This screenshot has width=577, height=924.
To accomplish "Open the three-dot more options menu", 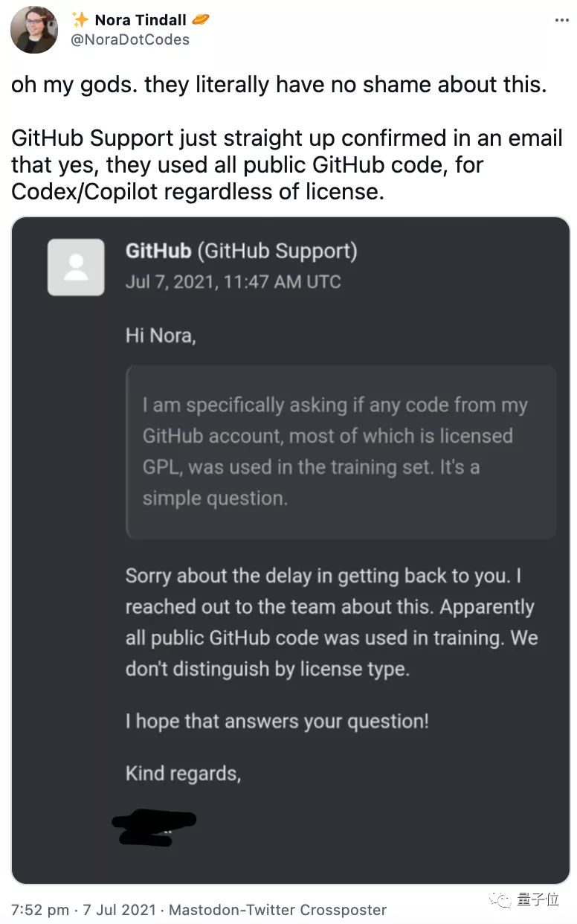I will coord(561,20).
